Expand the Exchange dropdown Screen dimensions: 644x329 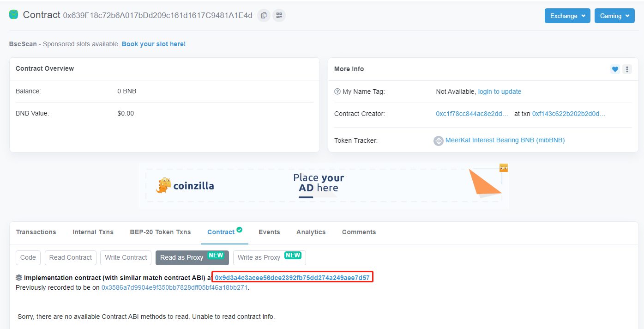point(567,16)
